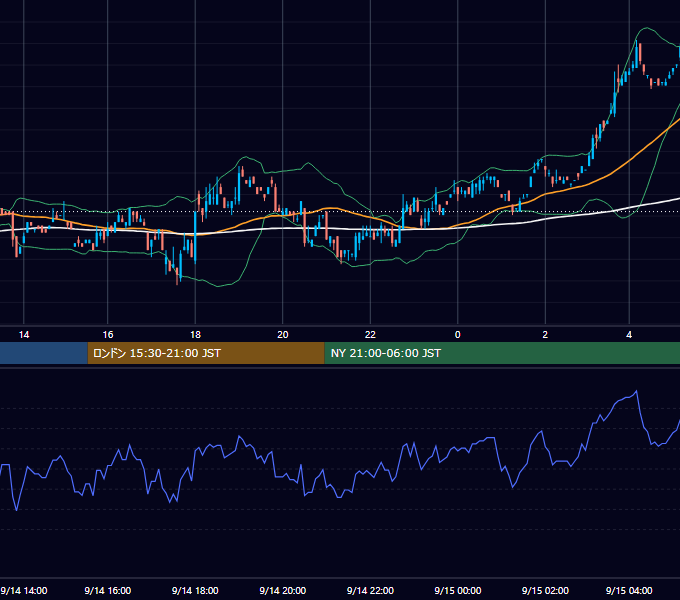Viewport: 680px width, 600px height.
Task: Click the London session band 15:30-21:00 JST
Action: click(x=206, y=353)
